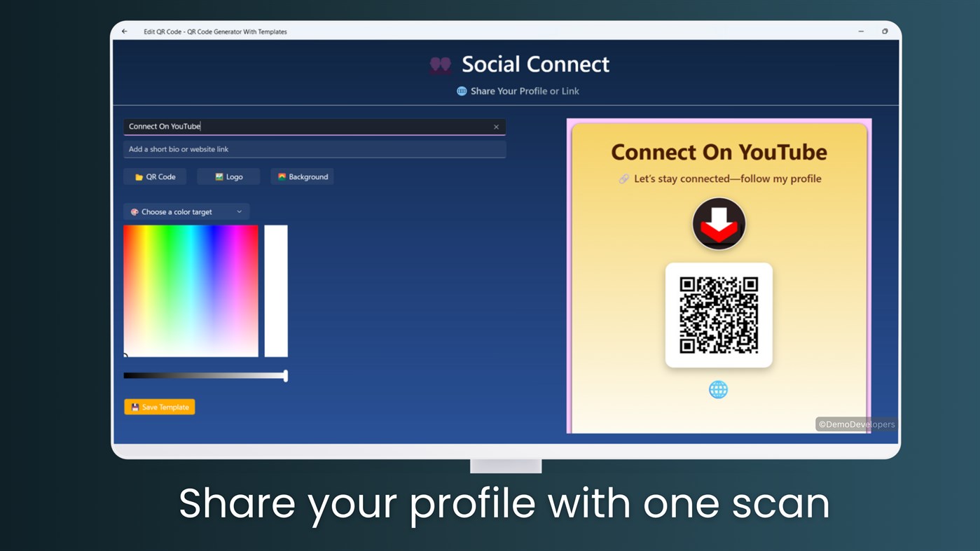Click the QR Code folder icon

click(x=139, y=176)
